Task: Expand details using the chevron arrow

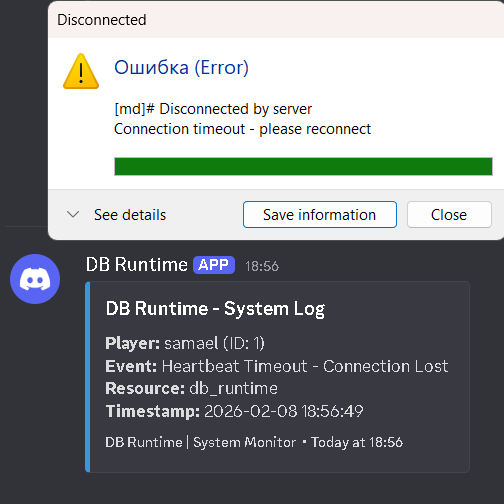Action: coord(73,214)
